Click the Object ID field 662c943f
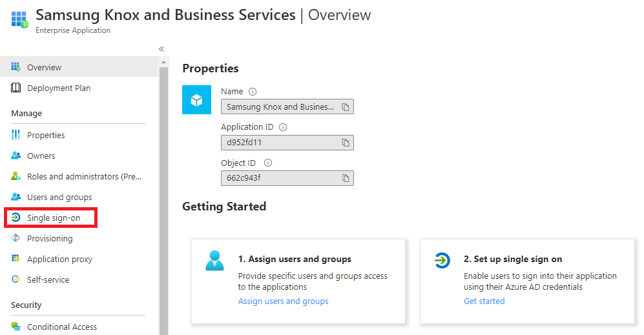 [287, 178]
